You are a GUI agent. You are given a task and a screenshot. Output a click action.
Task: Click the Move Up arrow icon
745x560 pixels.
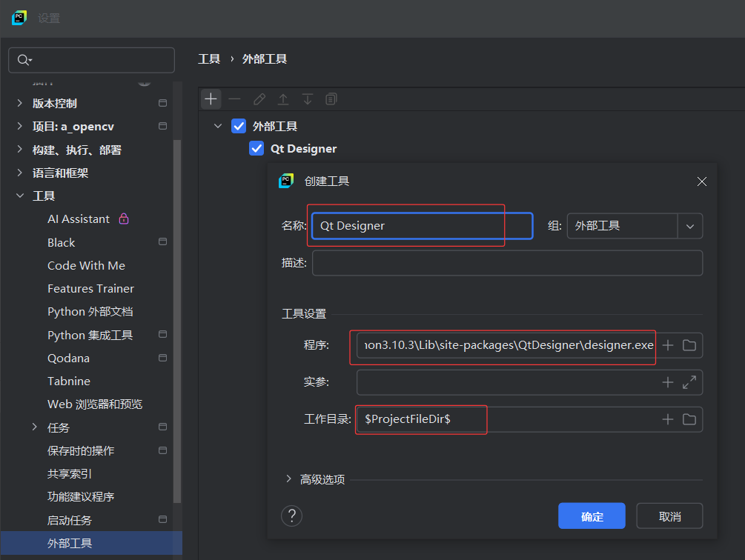pyautogui.click(x=283, y=99)
